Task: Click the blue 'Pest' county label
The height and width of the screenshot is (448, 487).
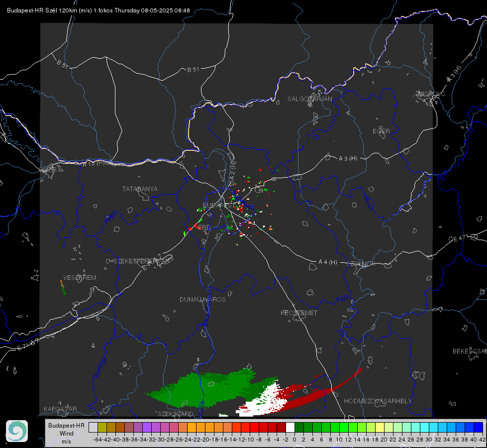Action: (343, 299)
